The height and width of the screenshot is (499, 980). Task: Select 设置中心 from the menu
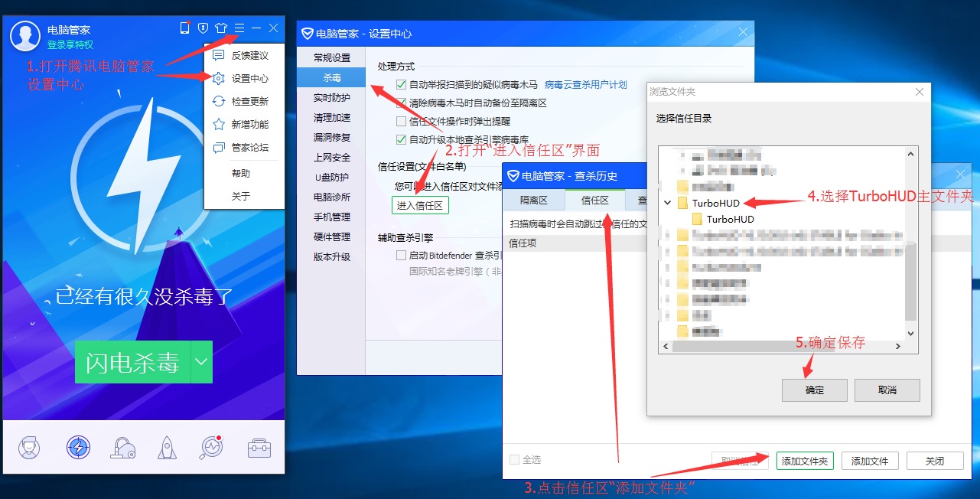coord(249,78)
